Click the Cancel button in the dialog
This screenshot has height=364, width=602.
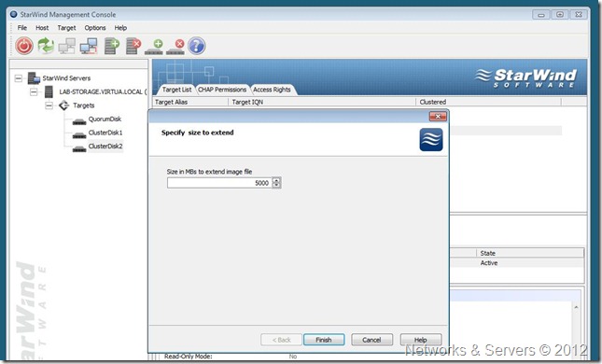(x=371, y=340)
